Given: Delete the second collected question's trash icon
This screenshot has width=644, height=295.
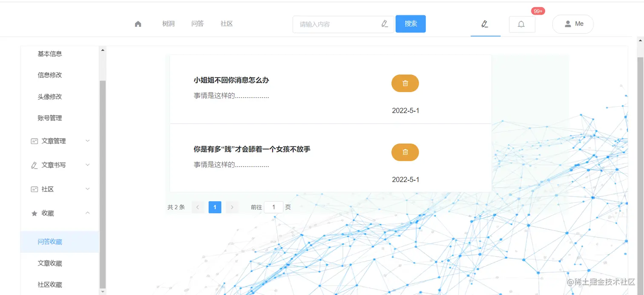Looking at the screenshot, I should coord(405,152).
